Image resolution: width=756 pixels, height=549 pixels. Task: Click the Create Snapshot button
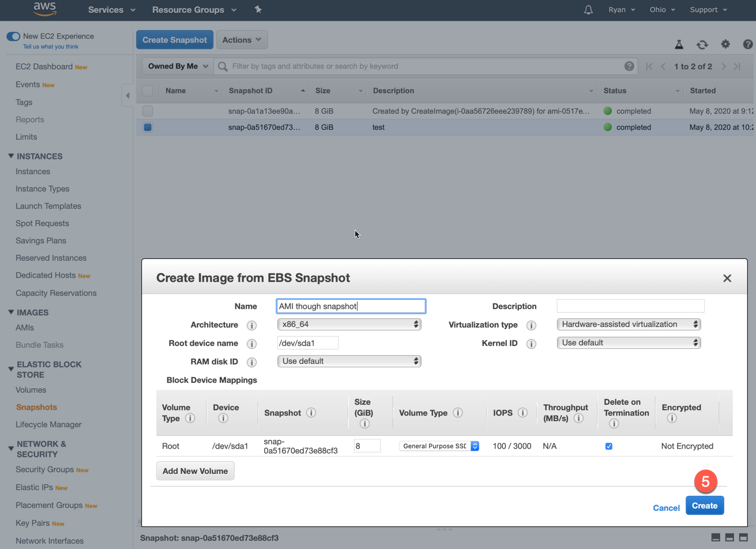[x=175, y=40]
